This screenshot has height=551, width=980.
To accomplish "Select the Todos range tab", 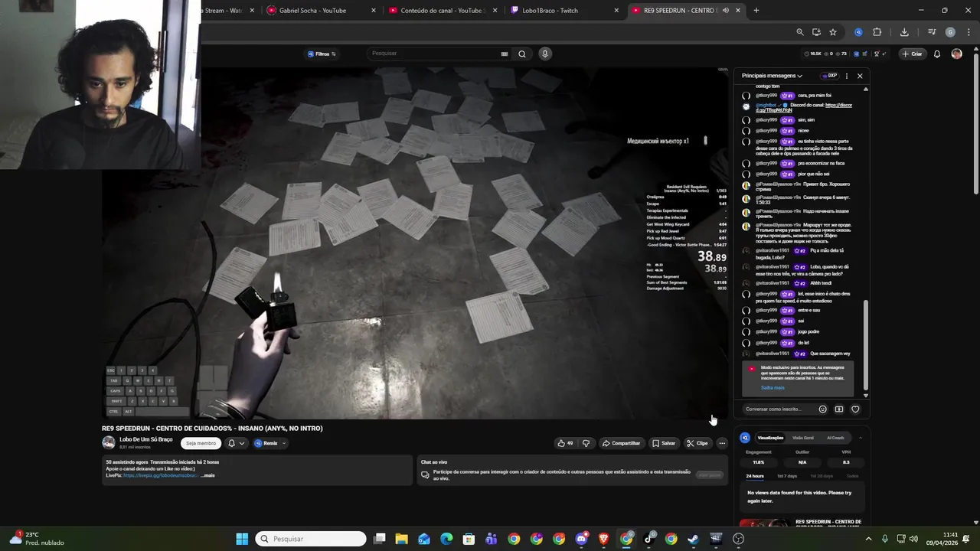I will [852, 476].
